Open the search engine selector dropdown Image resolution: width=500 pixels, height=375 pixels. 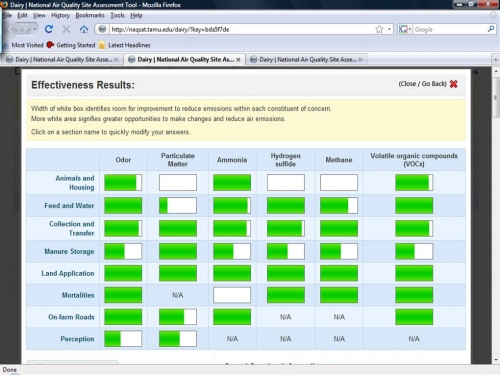point(404,29)
